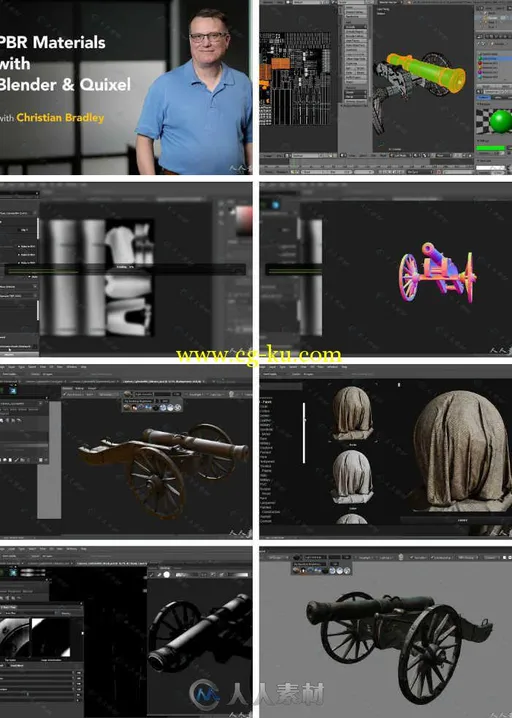
Task: Open the Help menu above the material browser
Action: (x=344, y=367)
